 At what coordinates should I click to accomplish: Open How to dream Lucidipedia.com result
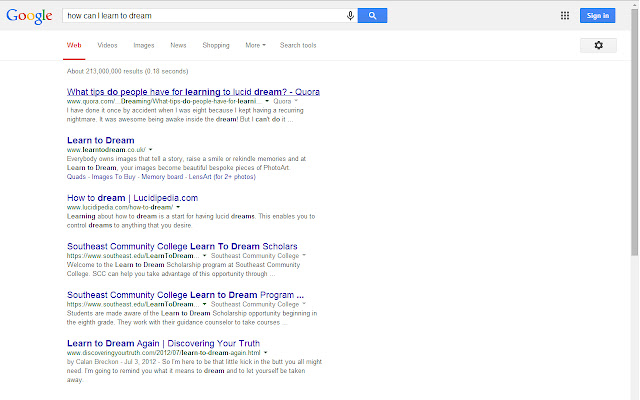[133, 198]
